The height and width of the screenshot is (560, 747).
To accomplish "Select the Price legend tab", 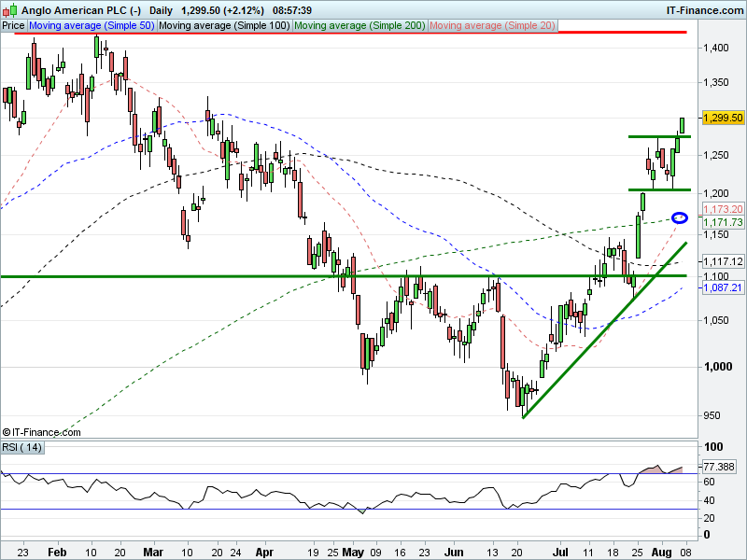I will 13,26.
